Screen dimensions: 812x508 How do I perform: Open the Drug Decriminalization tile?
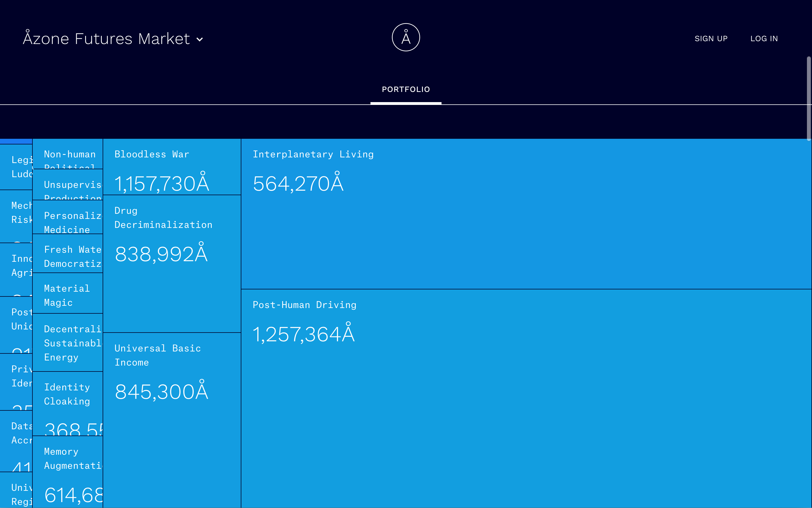click(172, 264)
